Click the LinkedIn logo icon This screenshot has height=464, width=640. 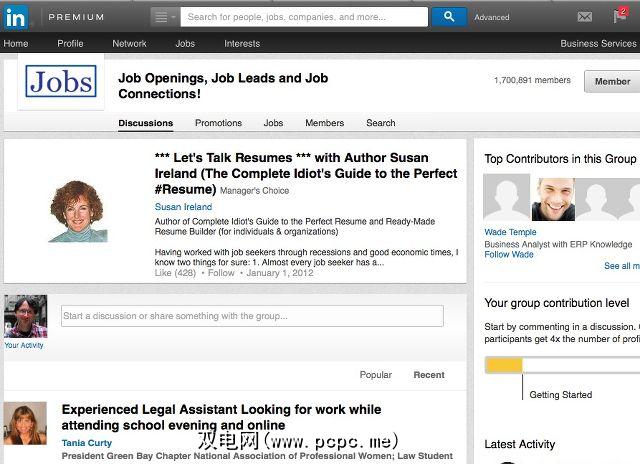pyautogui.click(x=16, y=18)
